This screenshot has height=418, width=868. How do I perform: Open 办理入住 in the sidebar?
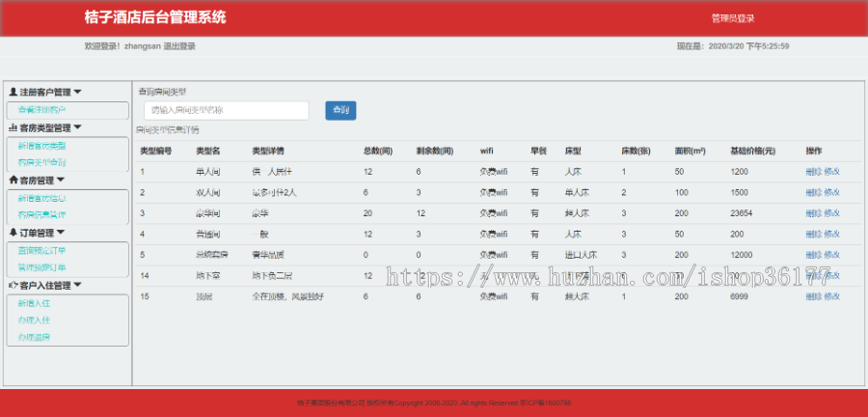click(34, 320)
